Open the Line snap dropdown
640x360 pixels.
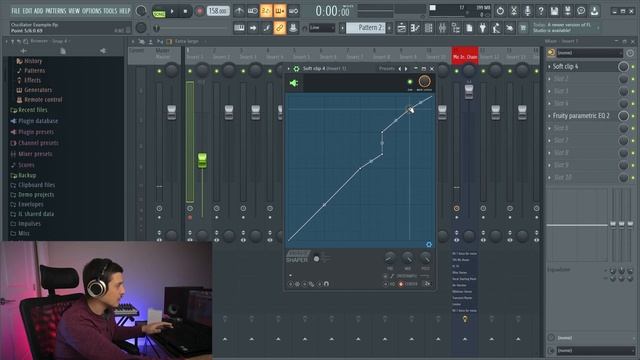point(322,28)
